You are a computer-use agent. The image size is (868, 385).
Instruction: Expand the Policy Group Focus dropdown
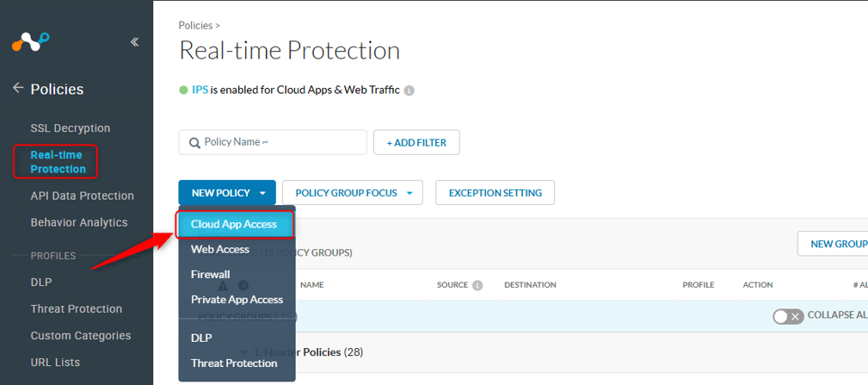(353, 193)
